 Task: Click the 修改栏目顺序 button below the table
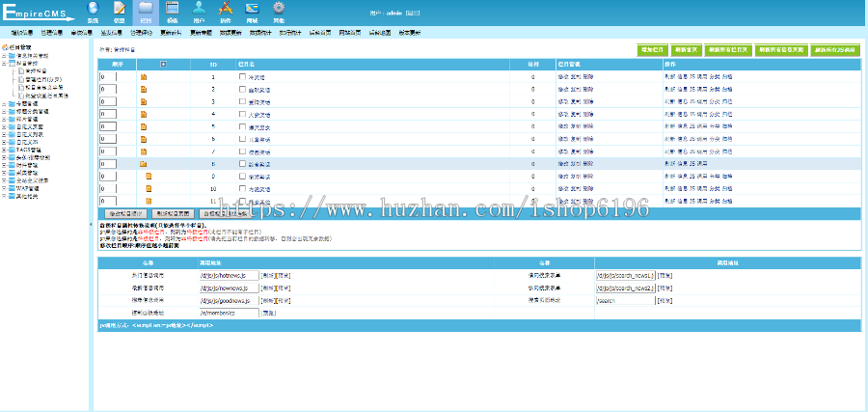pos(125,213)
